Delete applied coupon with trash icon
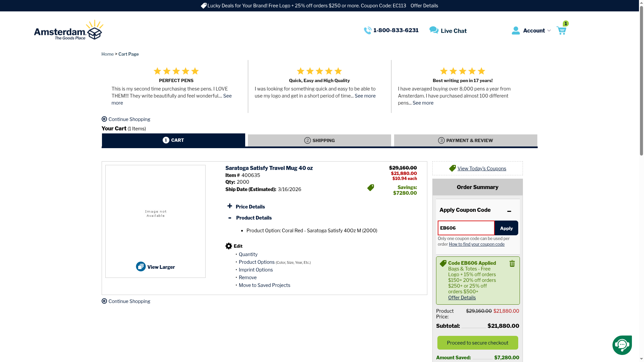This screenshot has height=362, width=644. (512, 264)
